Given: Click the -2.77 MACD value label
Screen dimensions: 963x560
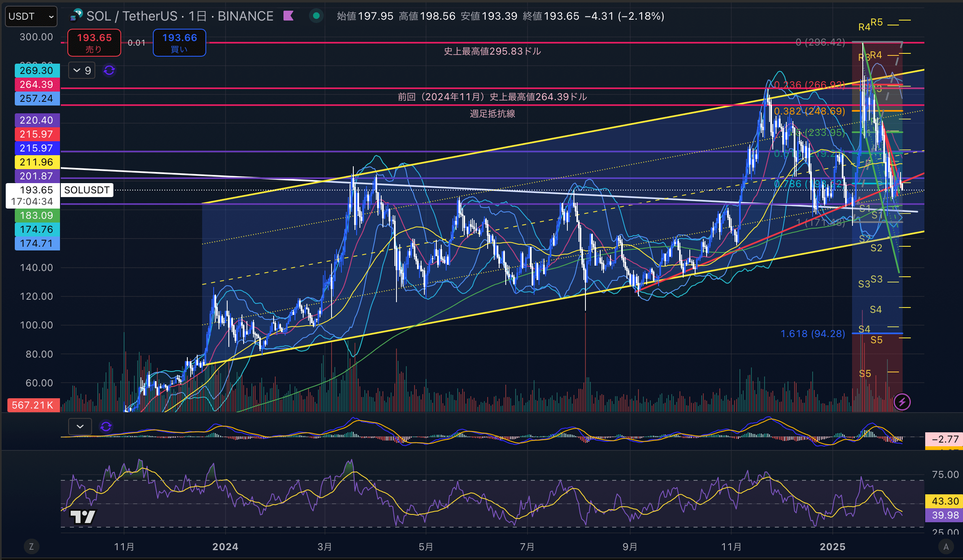Looking at the screenshot, I should tap(944, 439).
